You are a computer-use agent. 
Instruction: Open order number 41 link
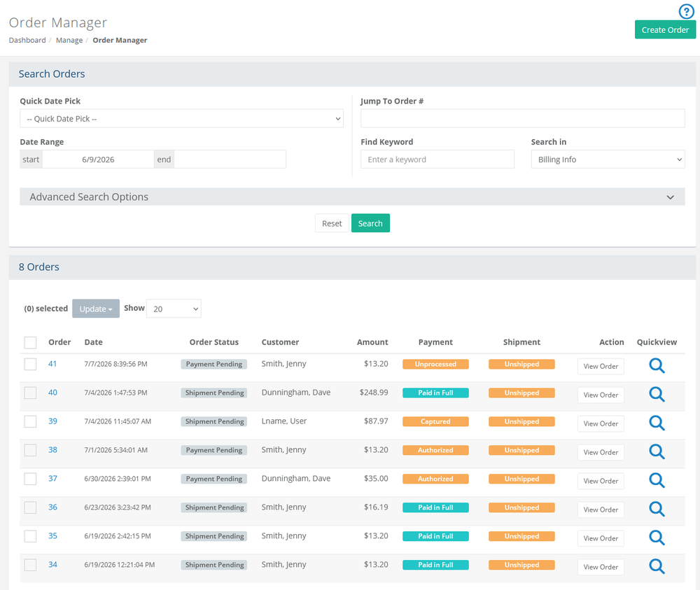coord(52,364)
